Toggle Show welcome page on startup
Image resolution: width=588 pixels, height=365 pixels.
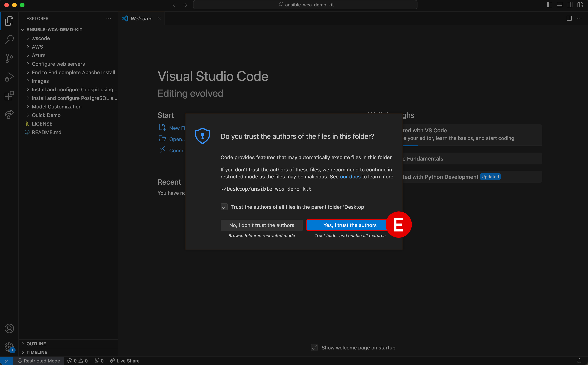tap(314, 348)
